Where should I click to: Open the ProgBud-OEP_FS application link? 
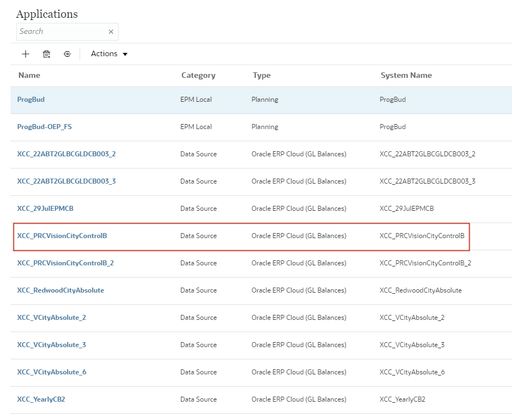point(45,127)
